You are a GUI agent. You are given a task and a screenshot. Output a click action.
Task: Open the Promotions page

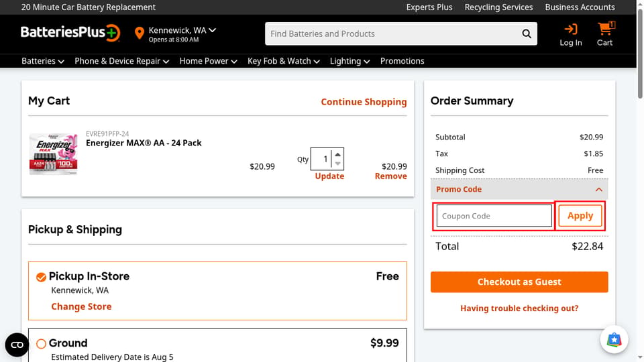tap(402, 61)
